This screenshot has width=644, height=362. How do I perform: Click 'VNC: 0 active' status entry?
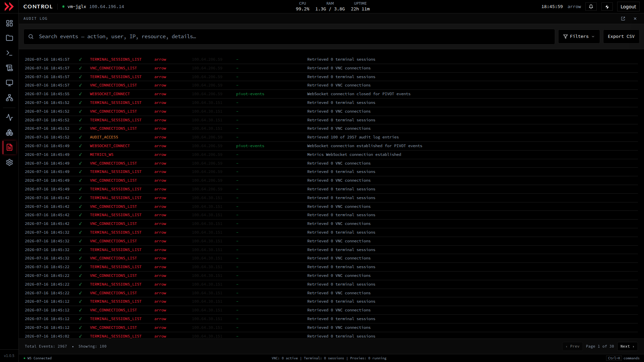[285, 358]
